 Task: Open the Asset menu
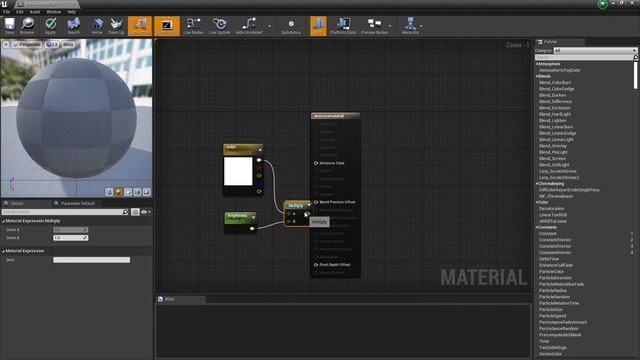tap(35, 12)
